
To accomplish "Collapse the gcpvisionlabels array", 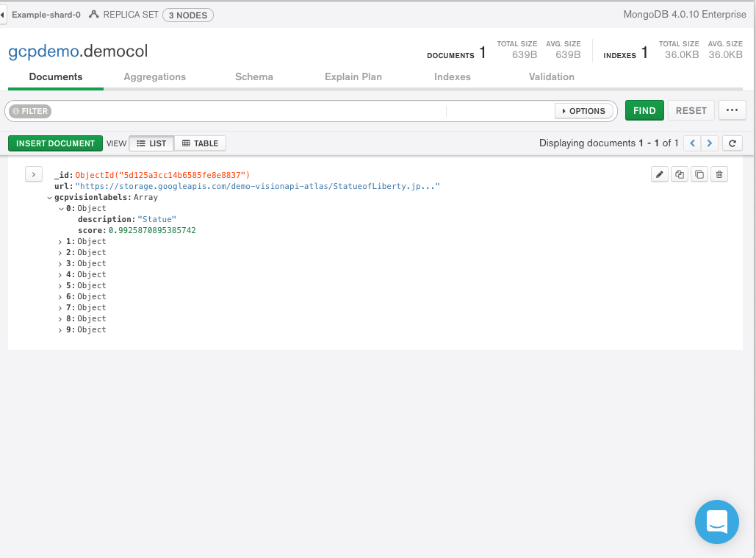I will pos(50,198).
